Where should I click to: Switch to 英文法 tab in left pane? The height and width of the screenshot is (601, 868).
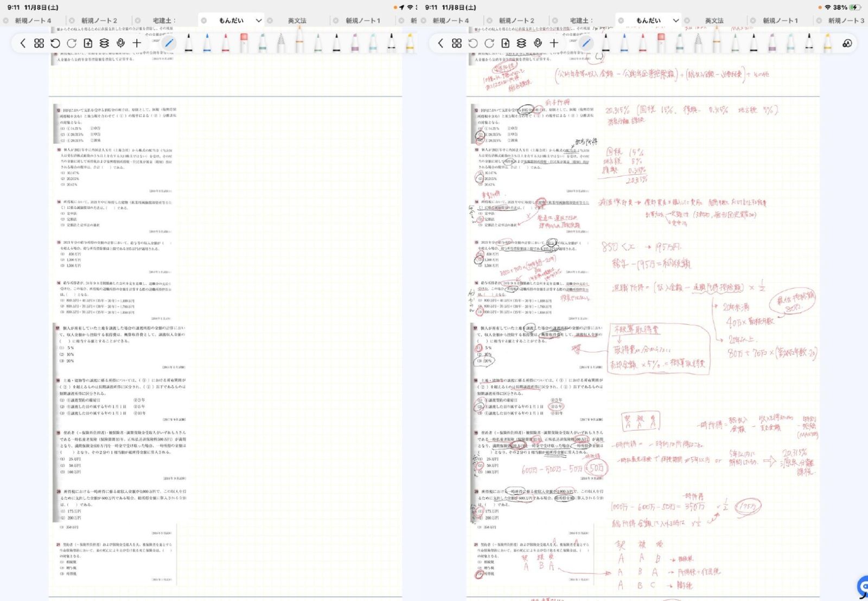click(297, 21)
